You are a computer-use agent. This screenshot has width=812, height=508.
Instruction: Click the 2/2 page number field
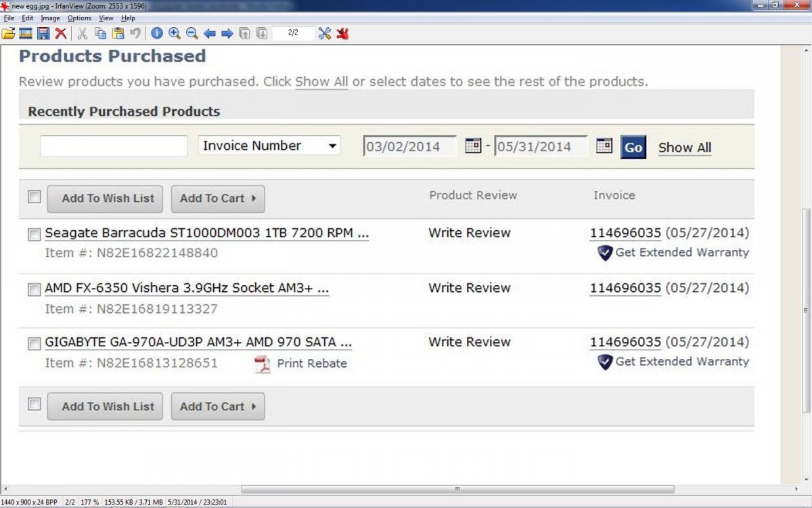293,33
